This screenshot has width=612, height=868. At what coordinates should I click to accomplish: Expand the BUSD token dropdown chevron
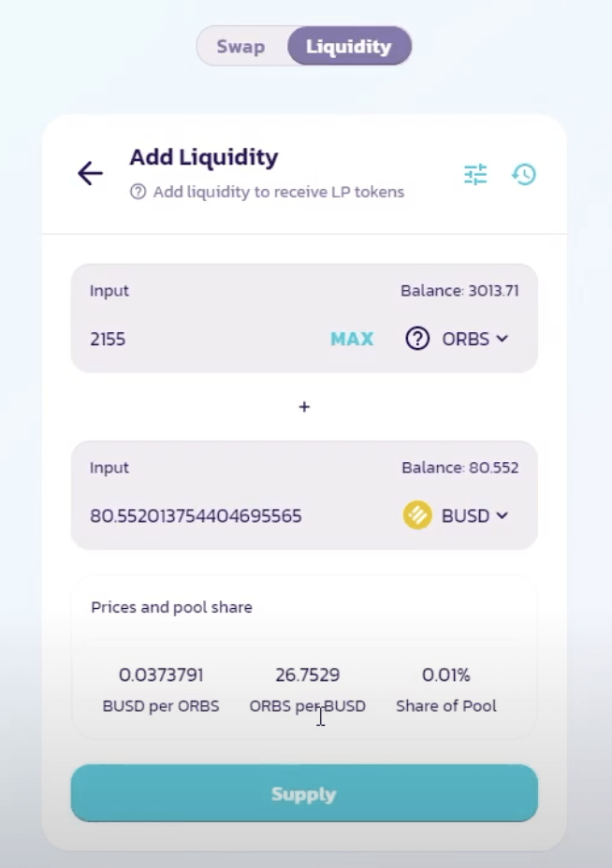click(503, 515)
